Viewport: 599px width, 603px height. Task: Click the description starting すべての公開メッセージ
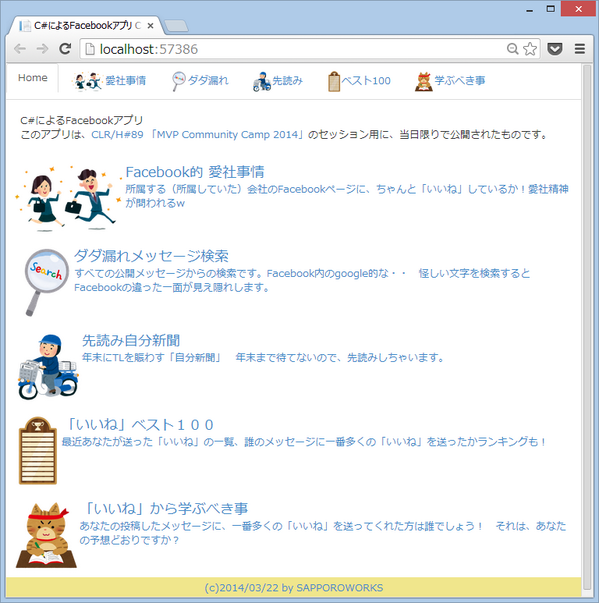302,280
